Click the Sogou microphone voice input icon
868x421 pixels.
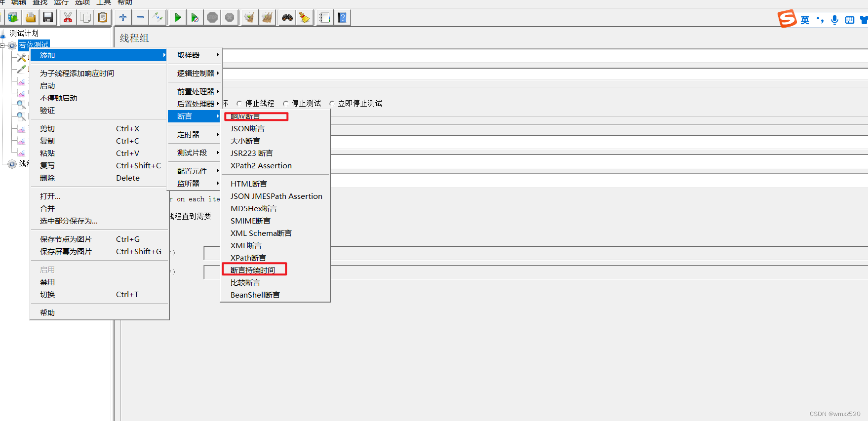[834, 20]
